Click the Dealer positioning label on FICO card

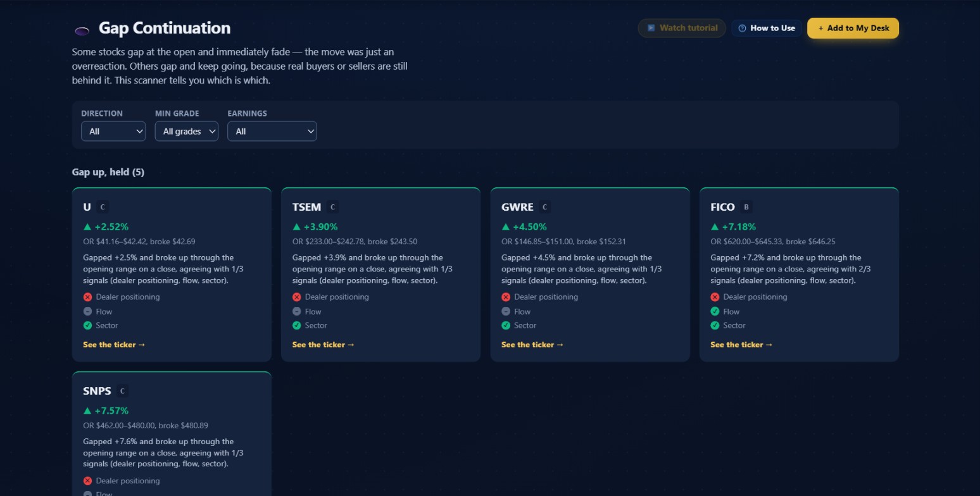tap(755, 297)
